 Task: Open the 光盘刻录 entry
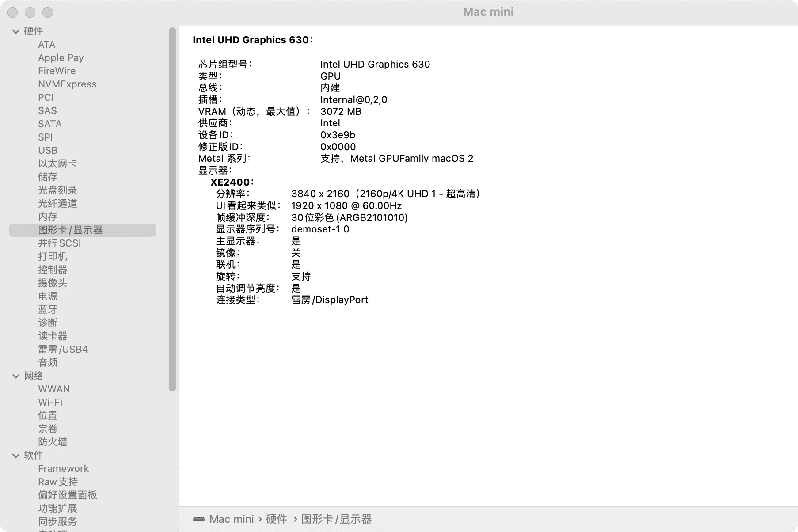(x=57, y=190)
